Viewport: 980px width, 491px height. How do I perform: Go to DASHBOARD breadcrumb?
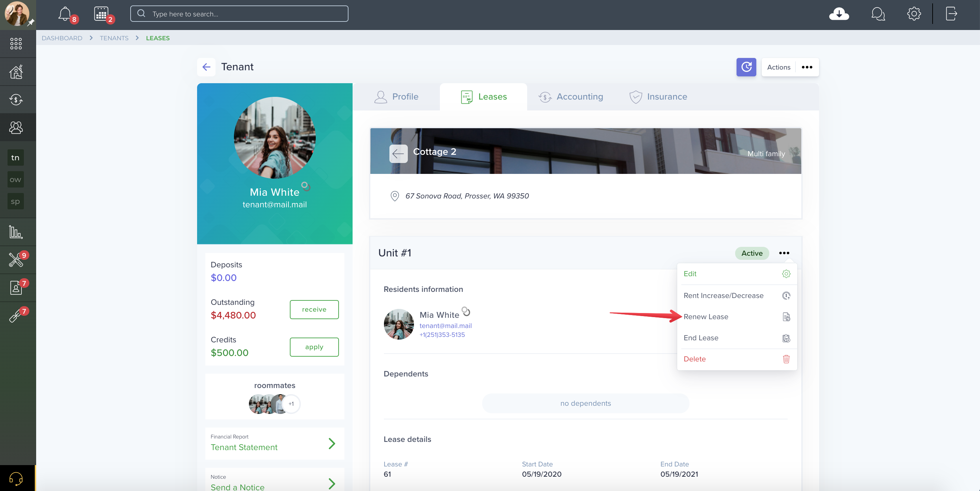click(62, 38)
